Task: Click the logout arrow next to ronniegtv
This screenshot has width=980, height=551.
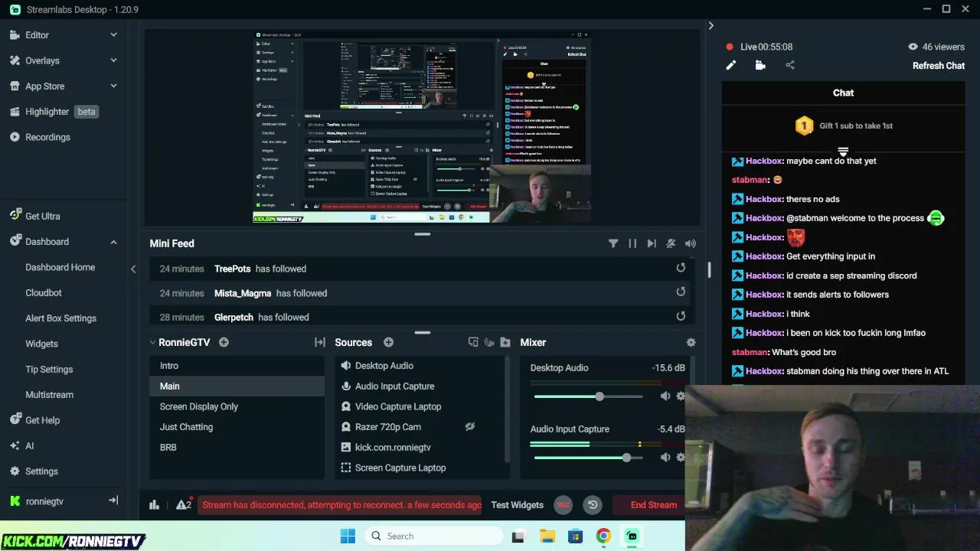Action: [113, 500]
